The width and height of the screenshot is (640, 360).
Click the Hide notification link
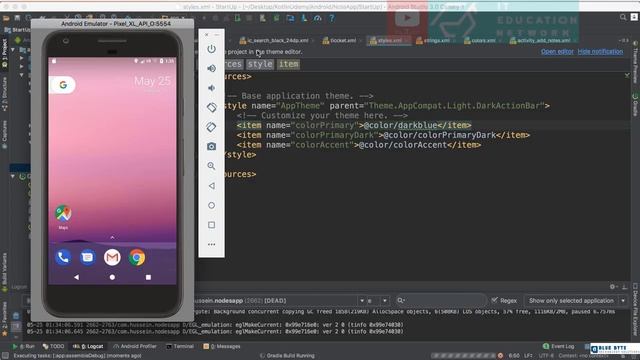pos(600,51)
